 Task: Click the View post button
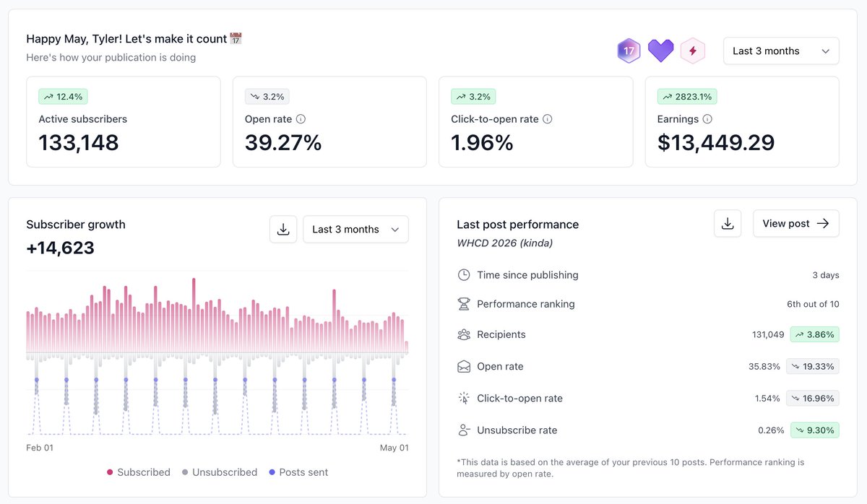pos(796,224)
